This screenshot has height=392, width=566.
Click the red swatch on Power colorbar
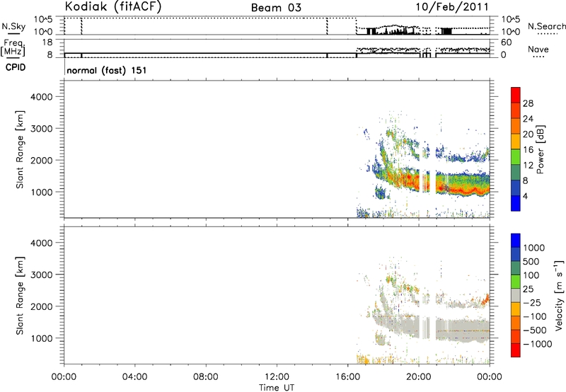516,95
